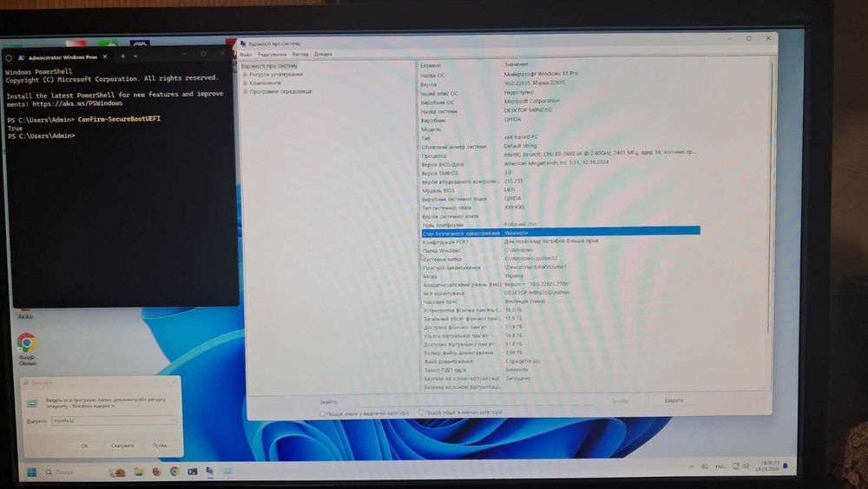Click Скасувати in the Run dialog
The height and width of the screenshot is (489, 868).
[122, 446]
